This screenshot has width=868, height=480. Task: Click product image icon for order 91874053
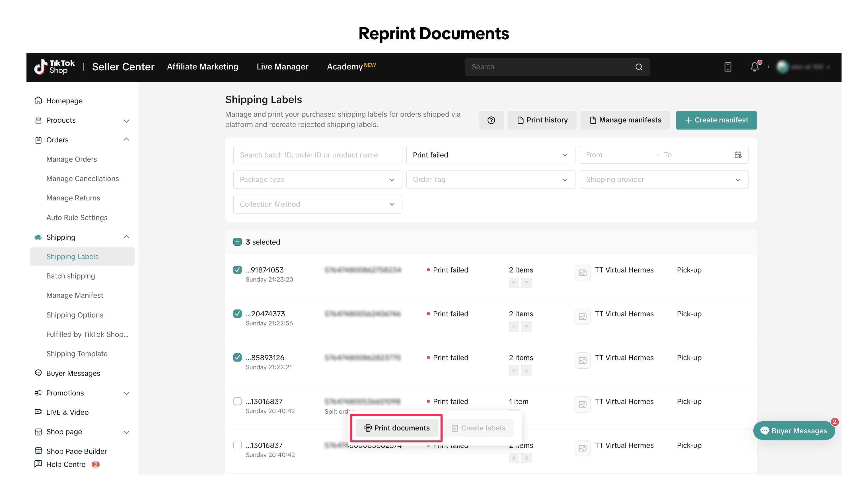(582, 273)
